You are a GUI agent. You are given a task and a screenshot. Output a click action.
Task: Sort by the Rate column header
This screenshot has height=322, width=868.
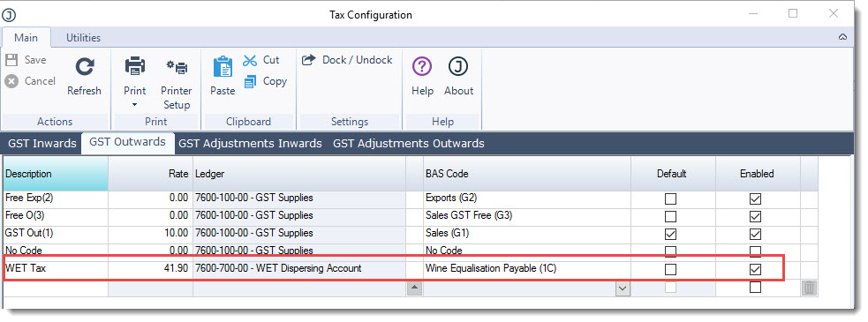(x=150, y=174)
